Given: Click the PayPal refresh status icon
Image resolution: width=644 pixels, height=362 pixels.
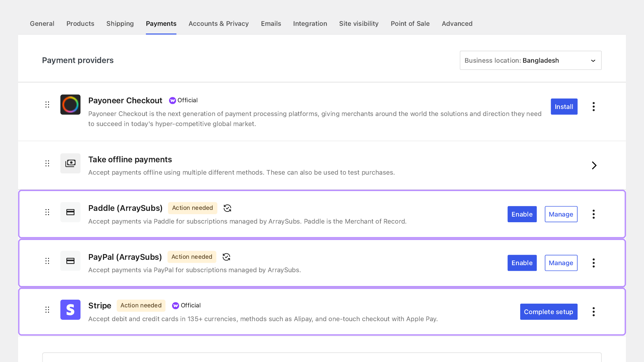Looking at the screenshot, I should pyautogui.click(x=226, y=257).
